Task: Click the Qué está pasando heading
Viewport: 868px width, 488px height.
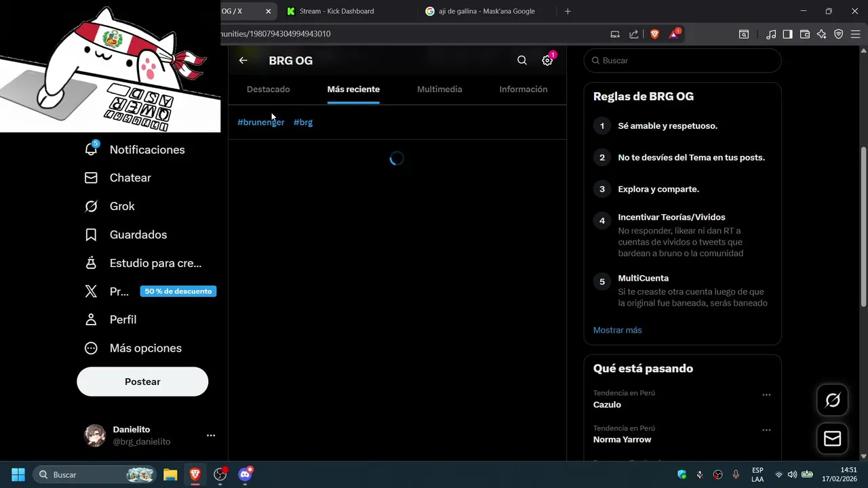Action: tap(643, 369)
